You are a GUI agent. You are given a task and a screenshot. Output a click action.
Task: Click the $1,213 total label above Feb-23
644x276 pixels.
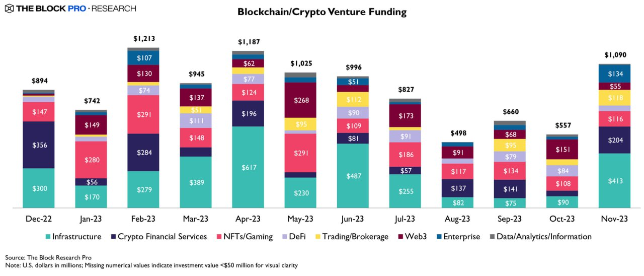[x=143, y=38]
